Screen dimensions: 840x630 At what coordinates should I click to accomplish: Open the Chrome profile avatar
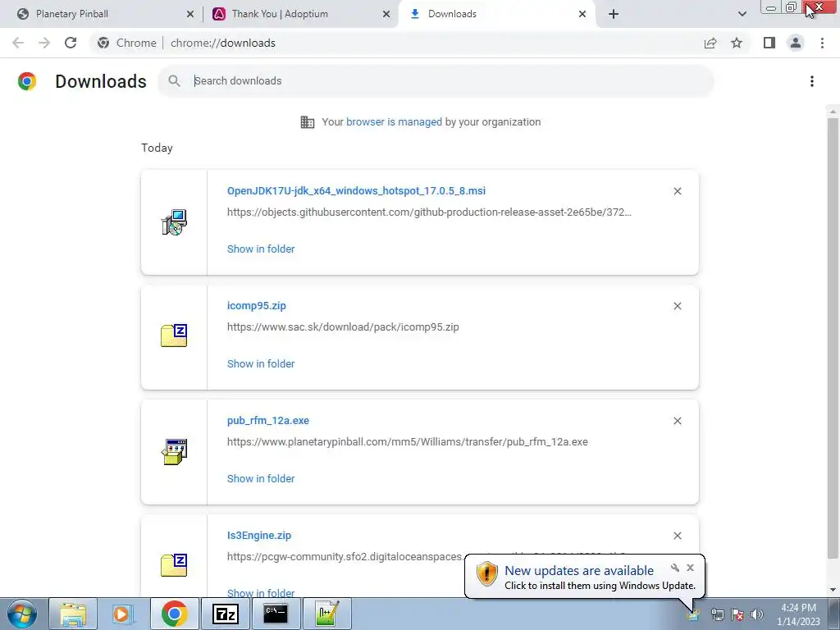[x=796, y=43]
